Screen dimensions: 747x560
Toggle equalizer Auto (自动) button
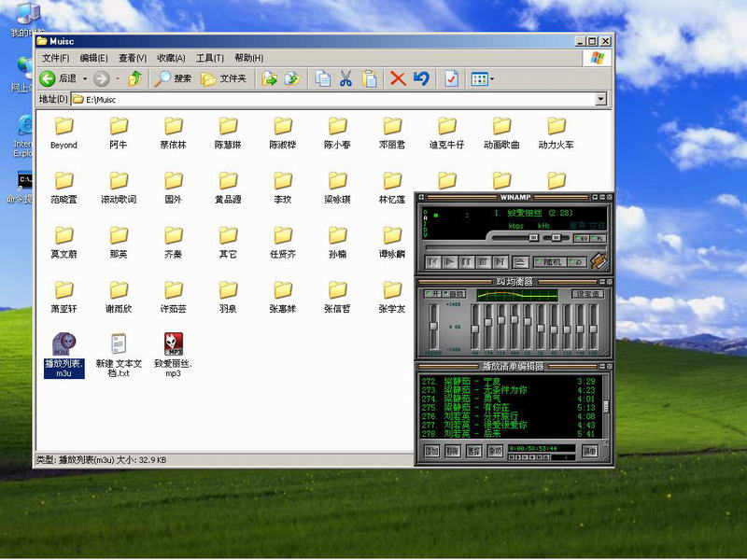click(x=455, y=293)
